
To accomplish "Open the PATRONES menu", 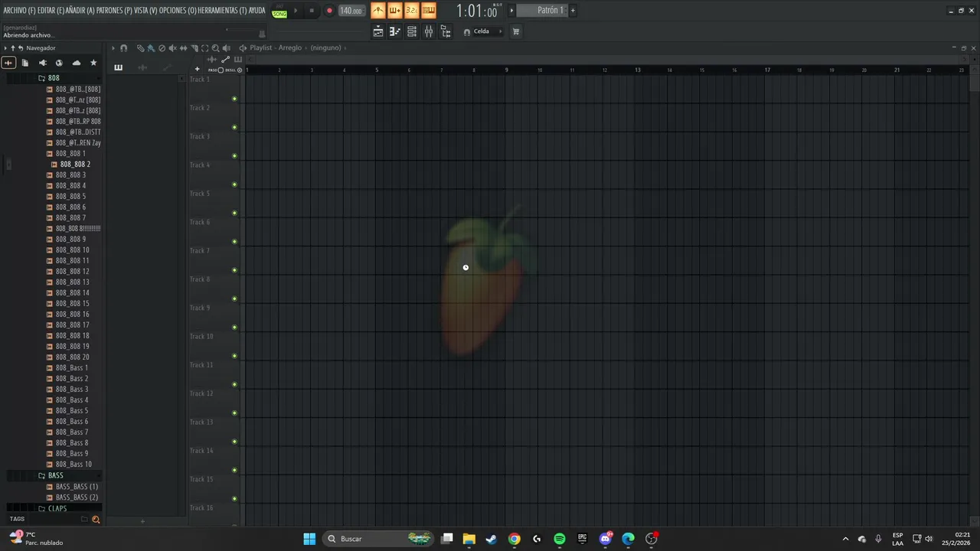I will click(114, 10).
